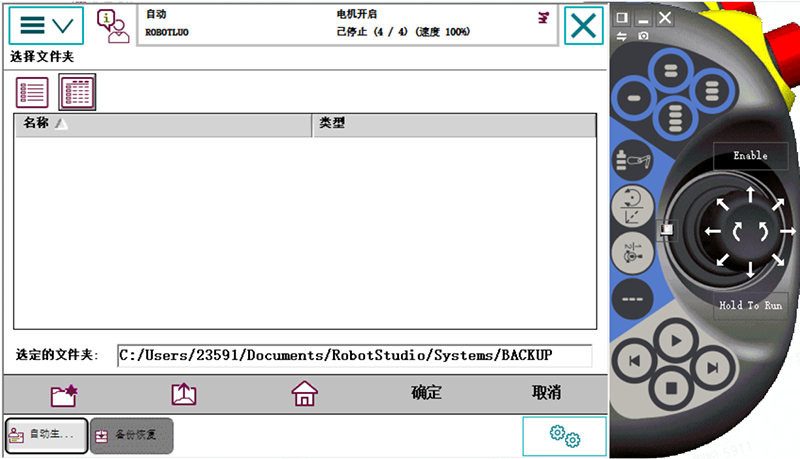Go to home folder icon
Screen dimensions: 800x459
[x=304, y=393]
